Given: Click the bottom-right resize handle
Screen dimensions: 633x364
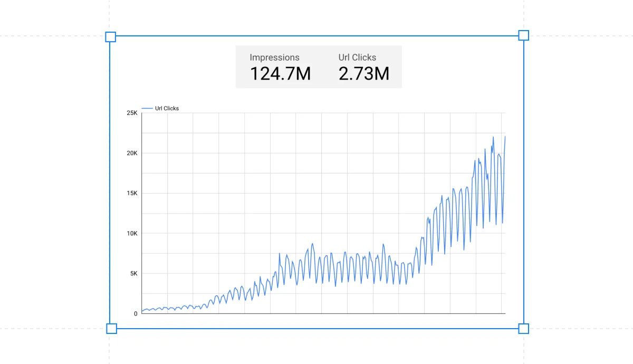Looking at the screenshot, I should point(523,329).
